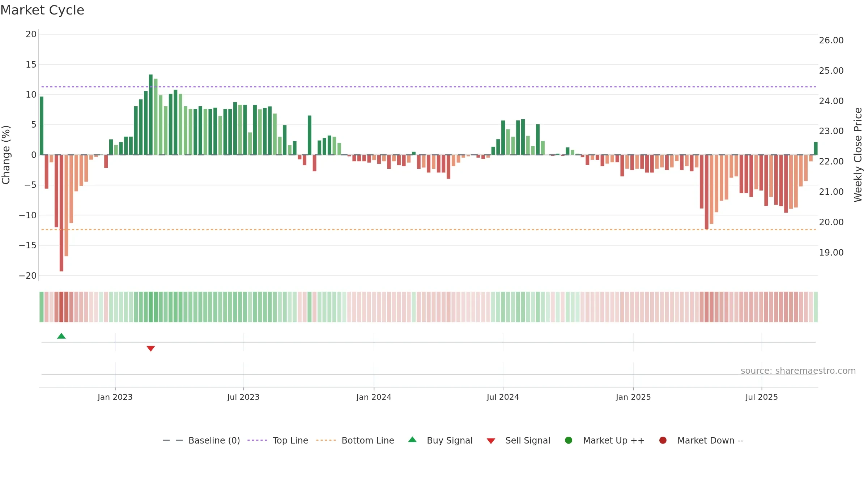Viewport: 868px width, 488px height.
Task: Click the 19.00 price axis label
Action: tap(831, 253)
